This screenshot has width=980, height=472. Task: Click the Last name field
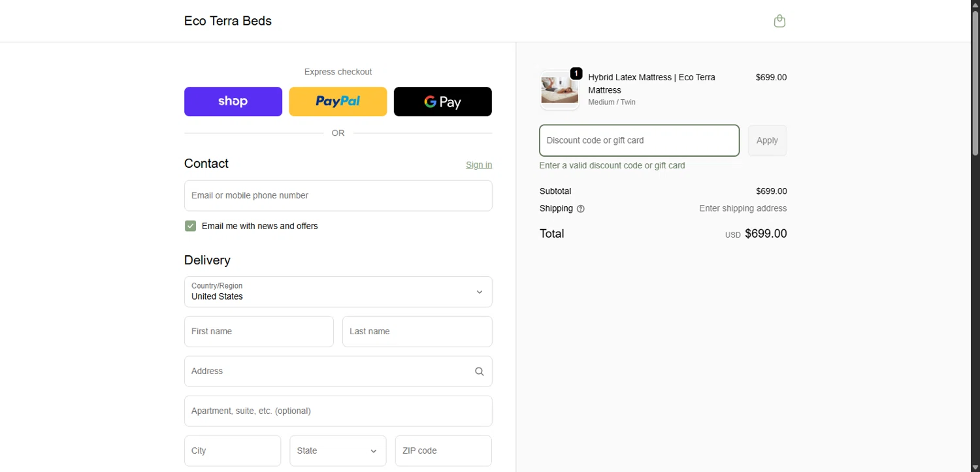[417, 332]
